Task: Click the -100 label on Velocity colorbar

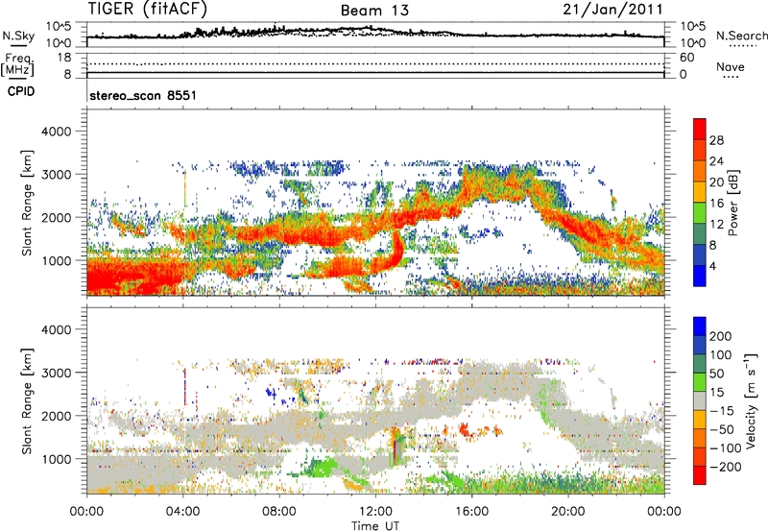Action: (725, 448)
